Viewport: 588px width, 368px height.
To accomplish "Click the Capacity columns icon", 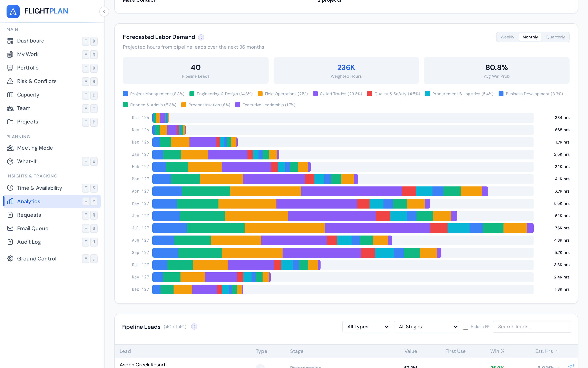I will point(10,95).
